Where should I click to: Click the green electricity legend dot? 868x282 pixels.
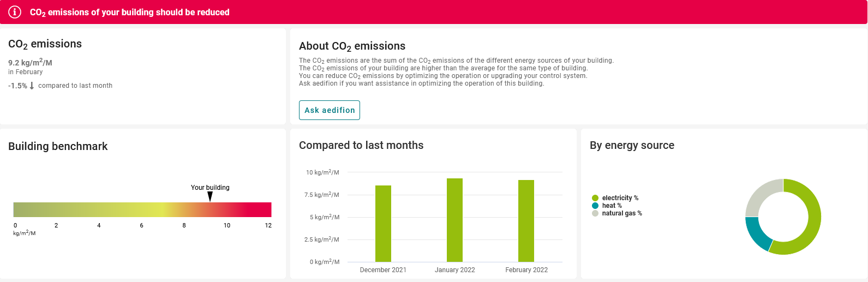click(595, 198)
